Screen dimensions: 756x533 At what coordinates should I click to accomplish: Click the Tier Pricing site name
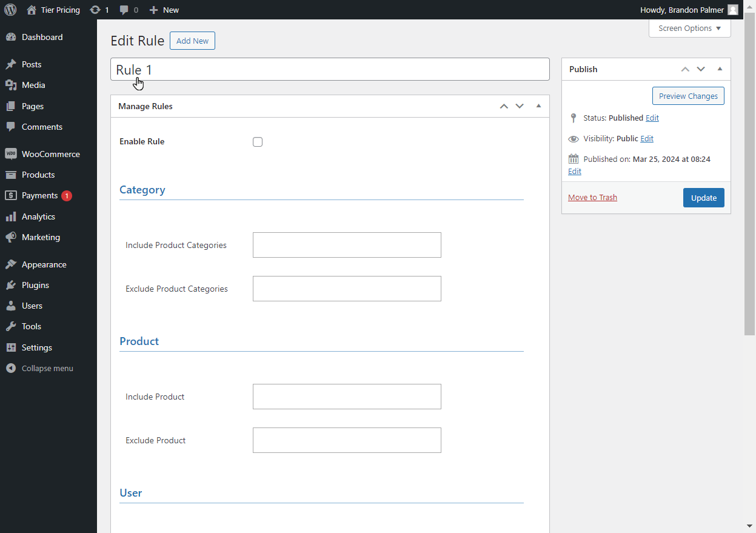(x=61, y=10)
